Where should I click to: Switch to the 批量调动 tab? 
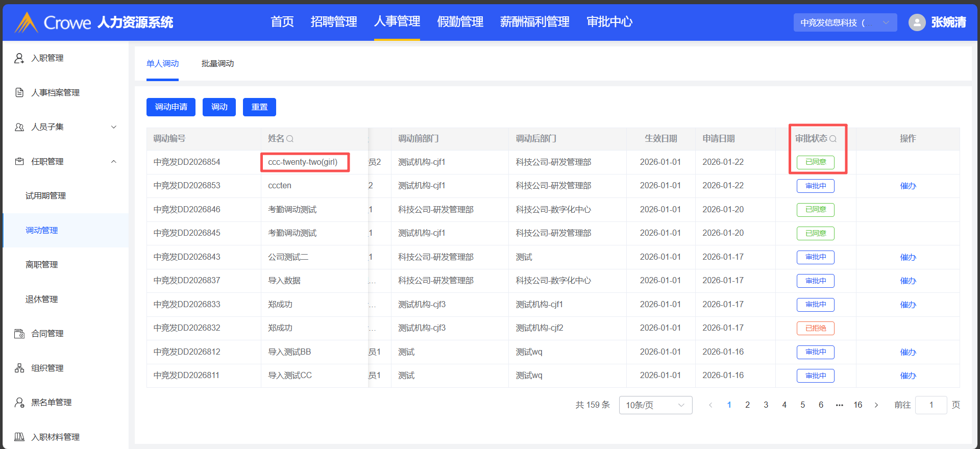(x=217, y=64)
